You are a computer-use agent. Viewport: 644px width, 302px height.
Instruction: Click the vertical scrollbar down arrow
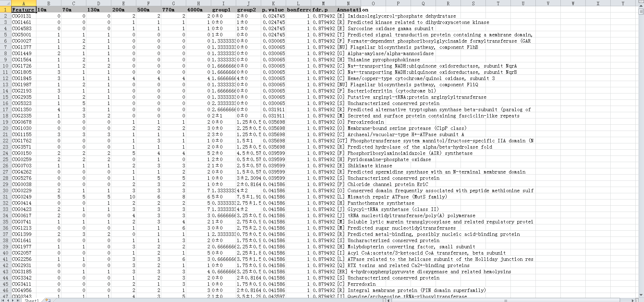[641, 295]
